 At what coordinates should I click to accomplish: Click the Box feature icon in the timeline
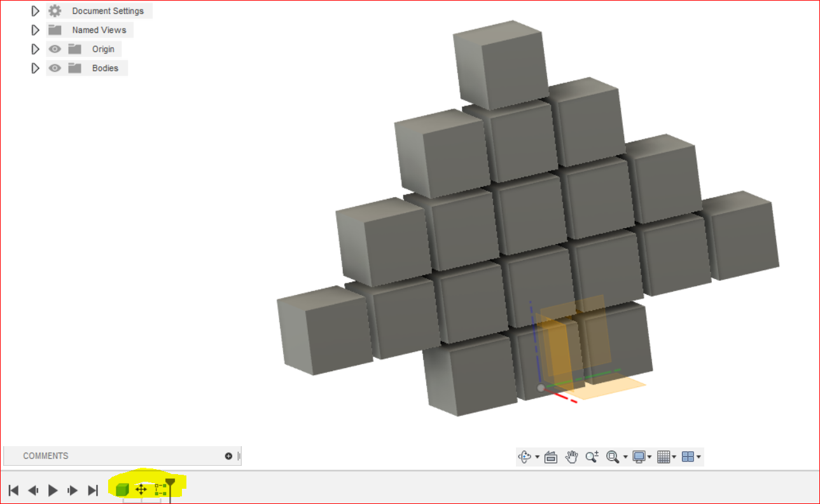click(123, 489)
